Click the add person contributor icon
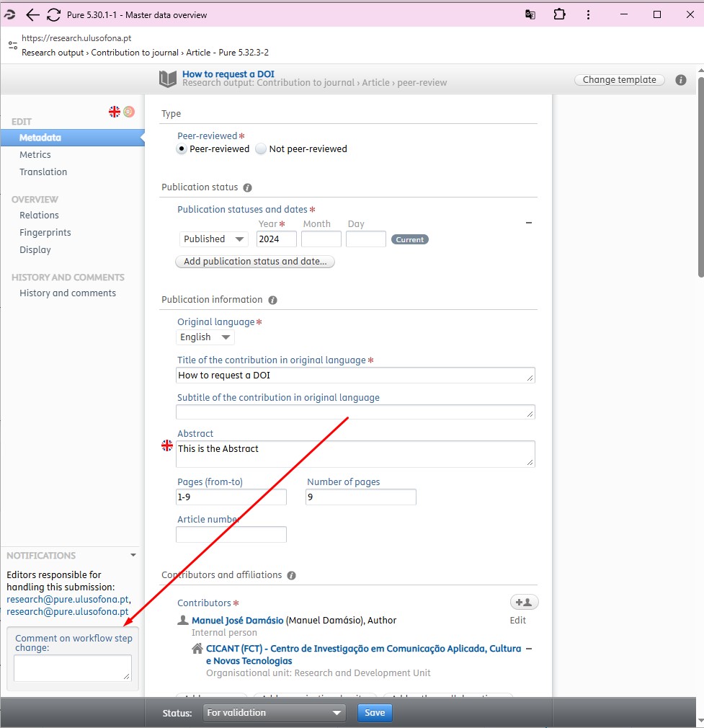 click(x=524, y=602)
